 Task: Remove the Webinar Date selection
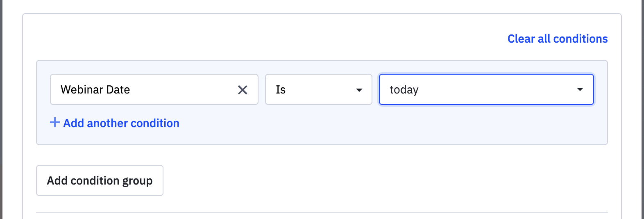pyautogui.click(x=243, y=90)
